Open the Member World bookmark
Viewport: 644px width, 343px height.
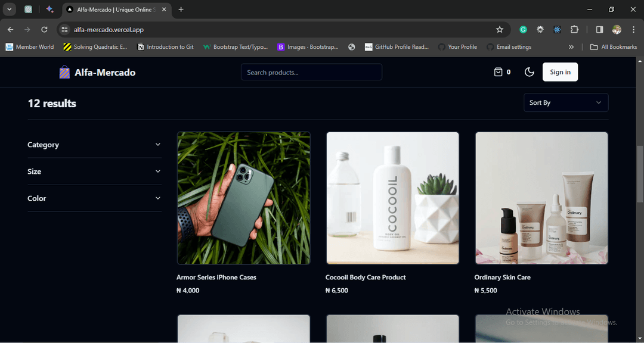tap(30, 47)
